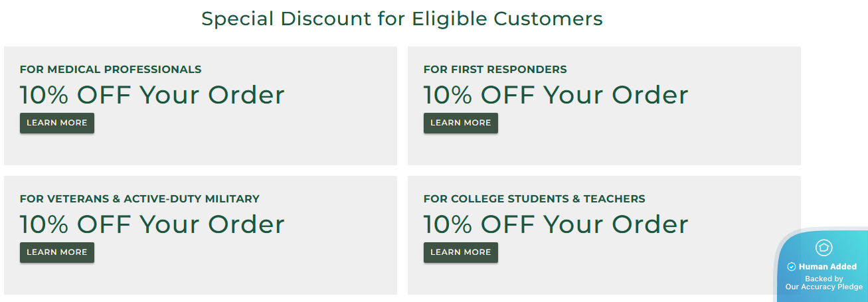Click the Human Added label
The height and width of the screenshot is (302, 868).
coord(827,267)
